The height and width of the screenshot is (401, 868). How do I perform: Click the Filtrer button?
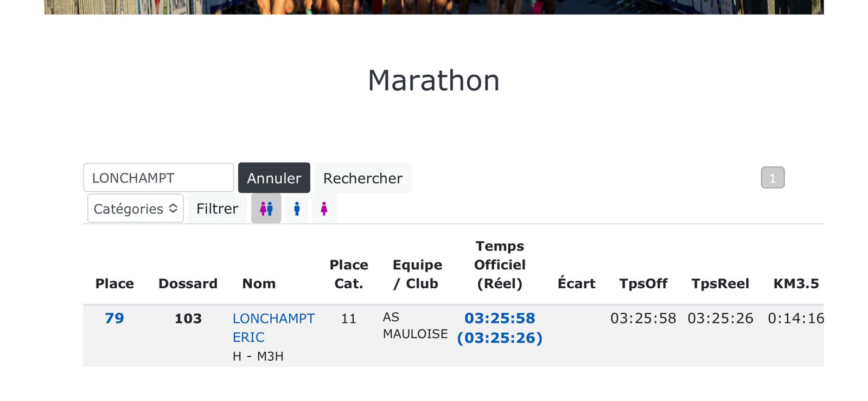[x=217, y=209]
